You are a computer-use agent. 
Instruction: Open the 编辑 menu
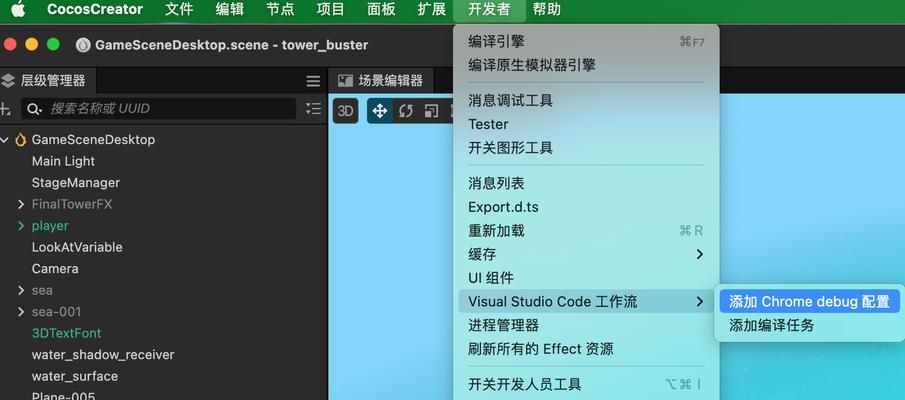coord(230,9)
